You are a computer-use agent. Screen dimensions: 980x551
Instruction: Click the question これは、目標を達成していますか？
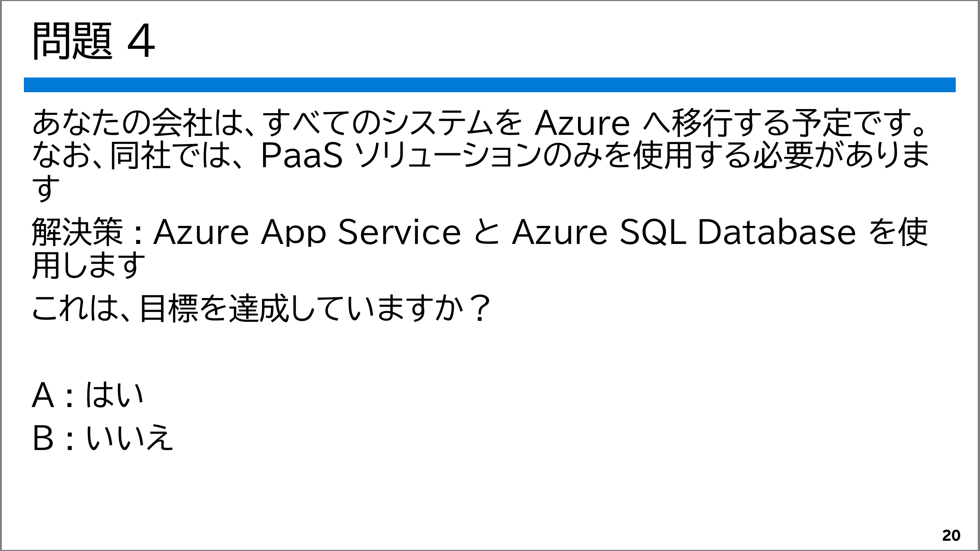point(261,308)
